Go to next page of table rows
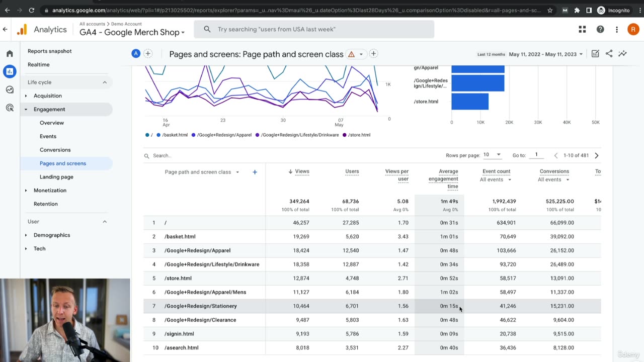This screenshot has width=644, height=362. pyautogui.click(x=597, y=155)
